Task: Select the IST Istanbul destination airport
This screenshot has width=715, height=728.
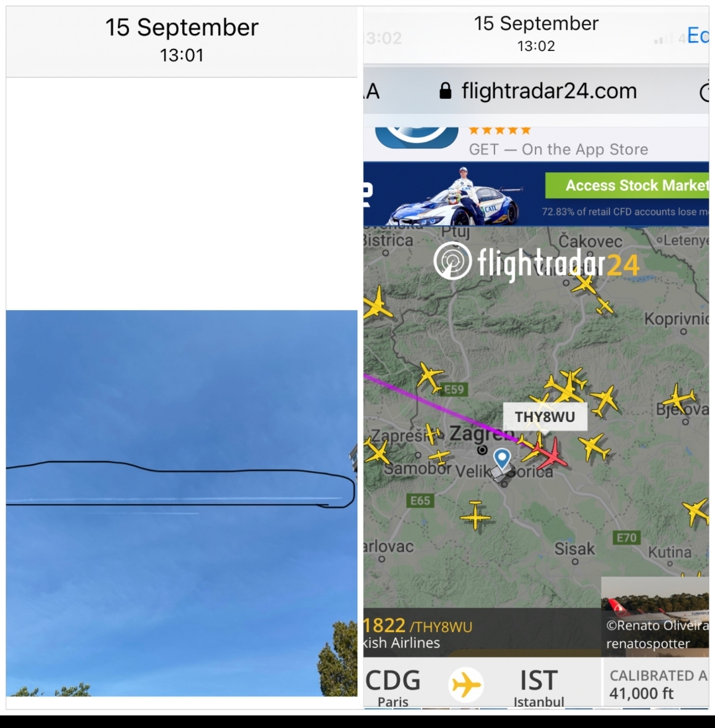Action: coord(538,687)
